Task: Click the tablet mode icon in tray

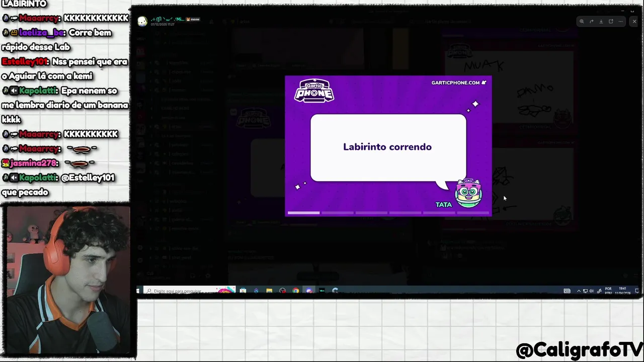Action: 567,291
